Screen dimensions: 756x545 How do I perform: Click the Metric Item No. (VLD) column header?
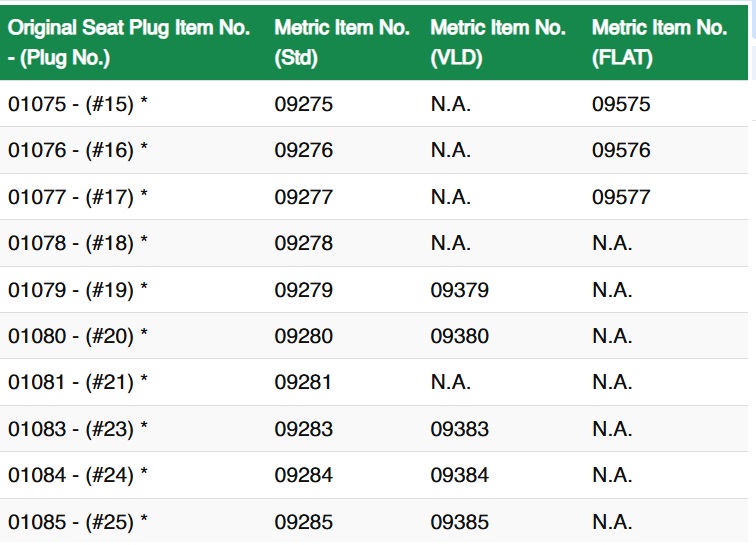pyautogui.click(x=498, y=42)
